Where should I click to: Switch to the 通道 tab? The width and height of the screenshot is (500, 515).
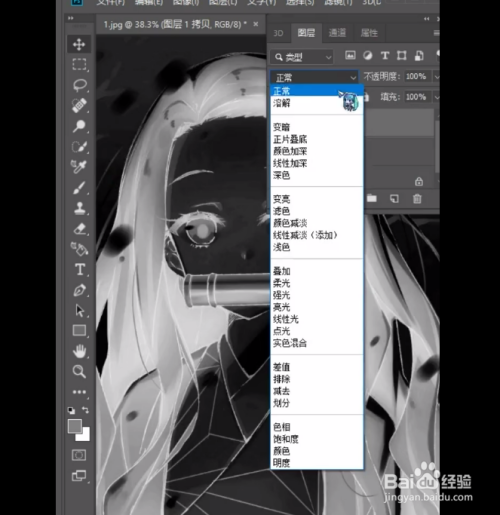point(337,33)
